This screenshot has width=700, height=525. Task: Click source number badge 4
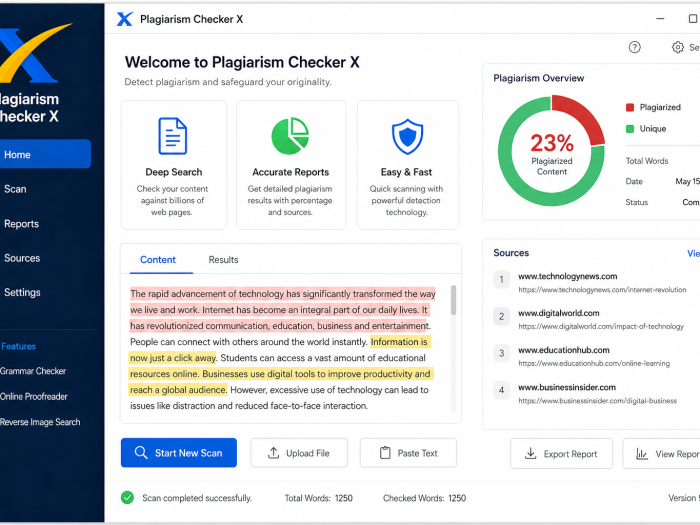point(501,390)
